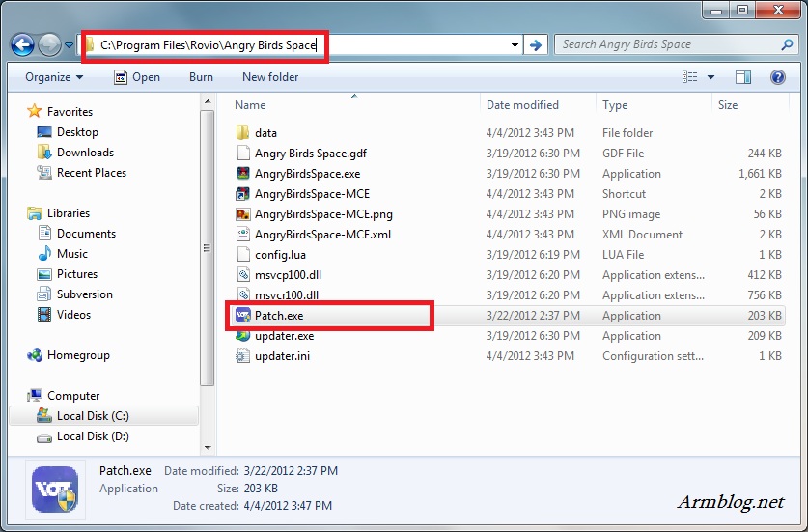808x532 pixels.
Task: Open the Subversion library
Action: point(85,294)
